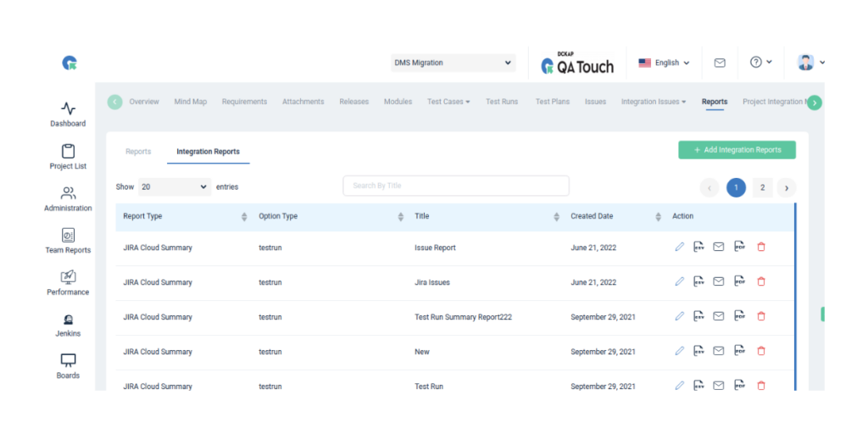The image size is (868, 434).
Task: Edit the report titled New
Action: (680, 351)
